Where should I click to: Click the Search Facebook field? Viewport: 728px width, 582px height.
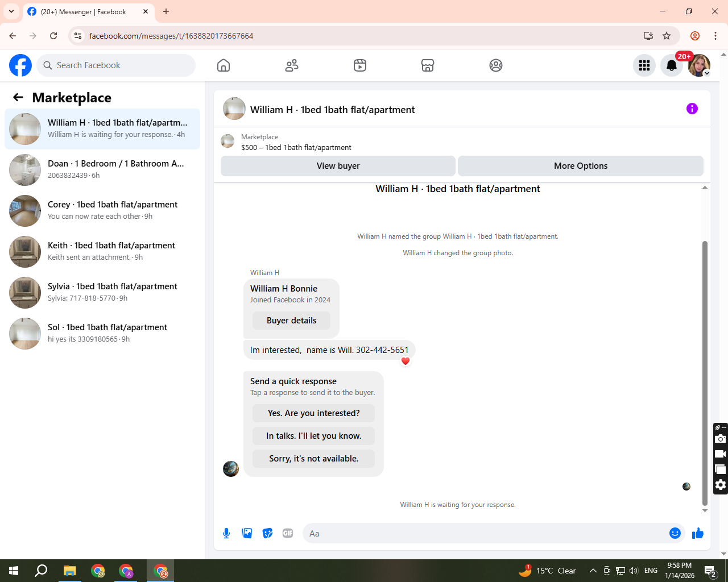coord(116,65)
